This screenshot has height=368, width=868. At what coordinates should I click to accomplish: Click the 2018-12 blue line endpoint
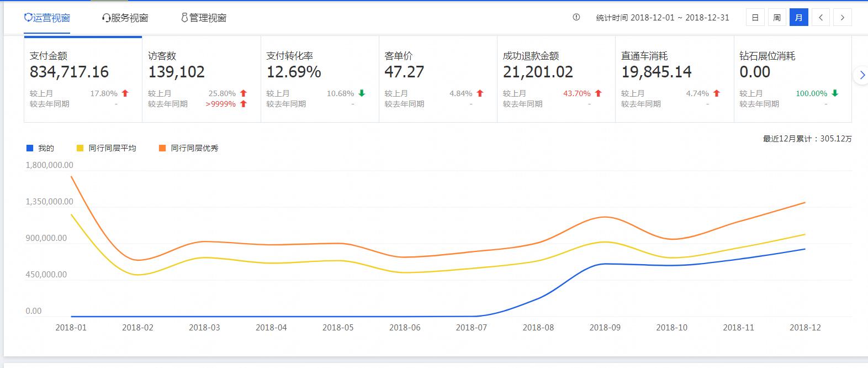[805, 249]
